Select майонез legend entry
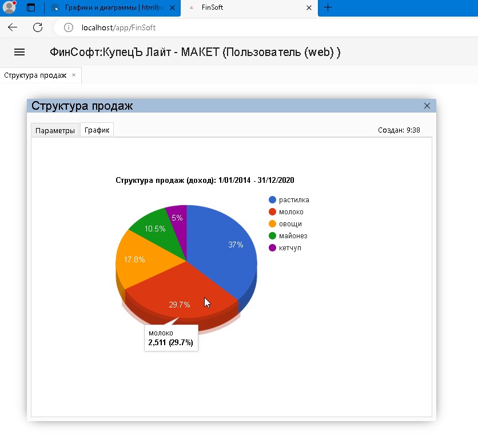Viewport: 478px width, 448px height. [293, 236]
